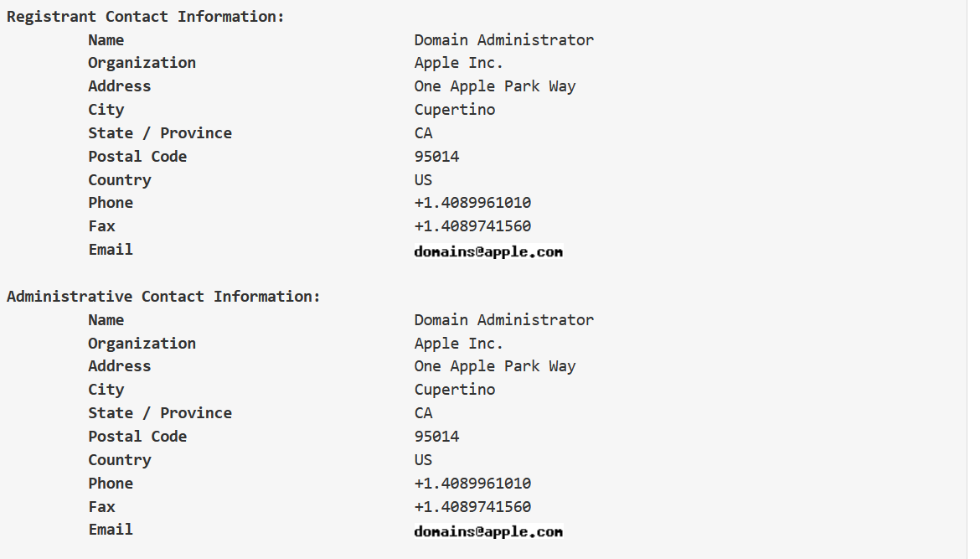Click the Registrant state value 'CA'
Screen dimensions: 980x559
tap(423, 133)
